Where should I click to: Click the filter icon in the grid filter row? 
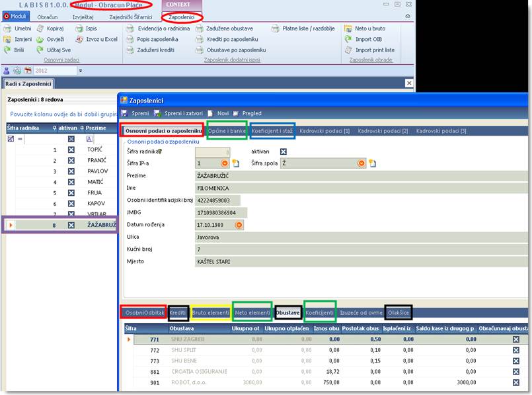point(11,138)
